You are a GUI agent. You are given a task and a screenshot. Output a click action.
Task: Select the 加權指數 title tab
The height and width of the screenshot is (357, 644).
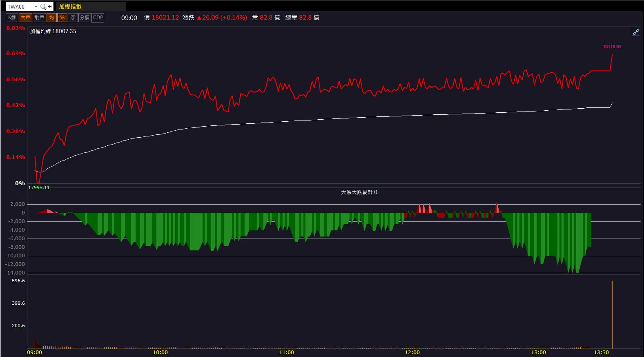91,7
